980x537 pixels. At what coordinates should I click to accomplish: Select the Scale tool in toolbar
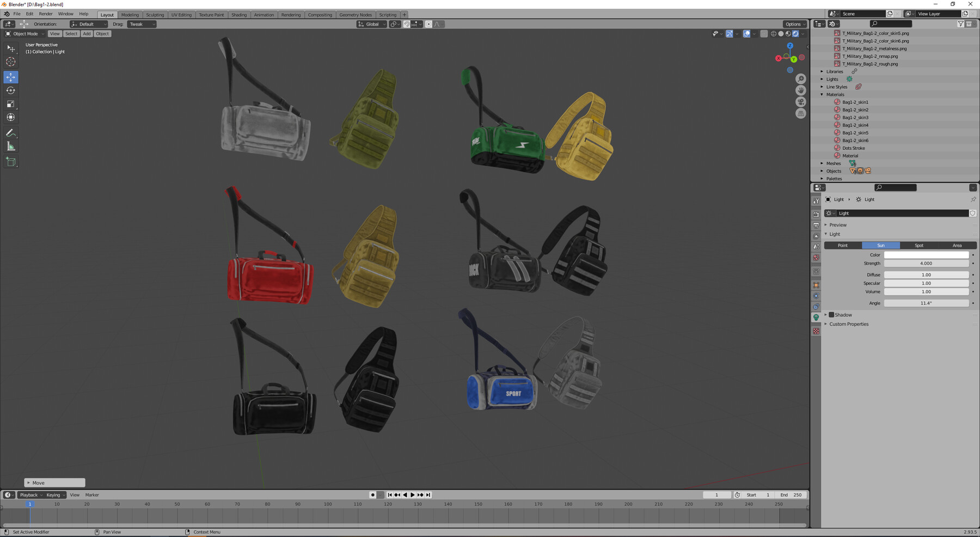tap(11, 103)
